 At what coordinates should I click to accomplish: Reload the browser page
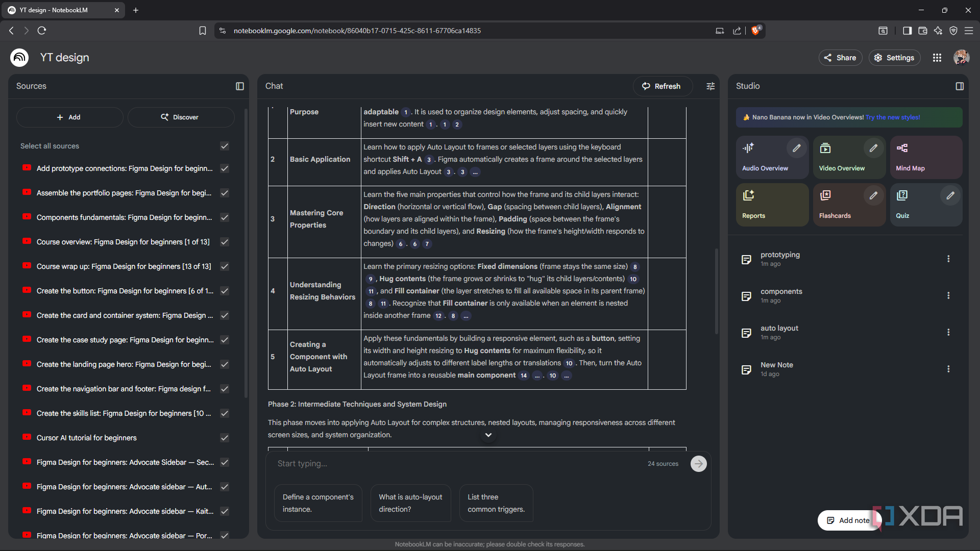coord(42,31)
